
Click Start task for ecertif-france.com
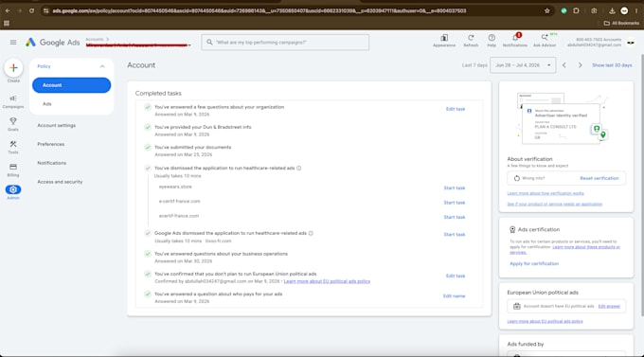pyautogui.click(x=455, y=217)
